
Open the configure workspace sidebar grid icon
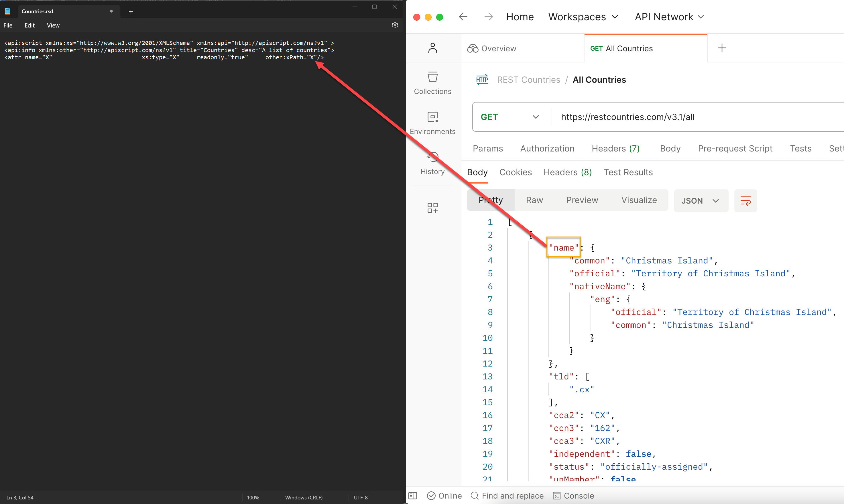click(432, 208)
